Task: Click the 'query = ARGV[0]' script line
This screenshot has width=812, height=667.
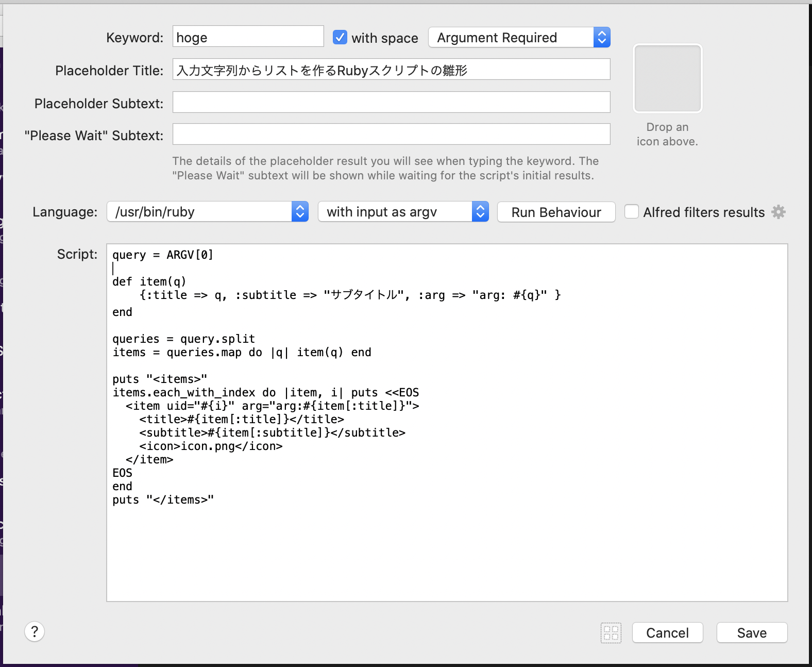Action: 163,255
